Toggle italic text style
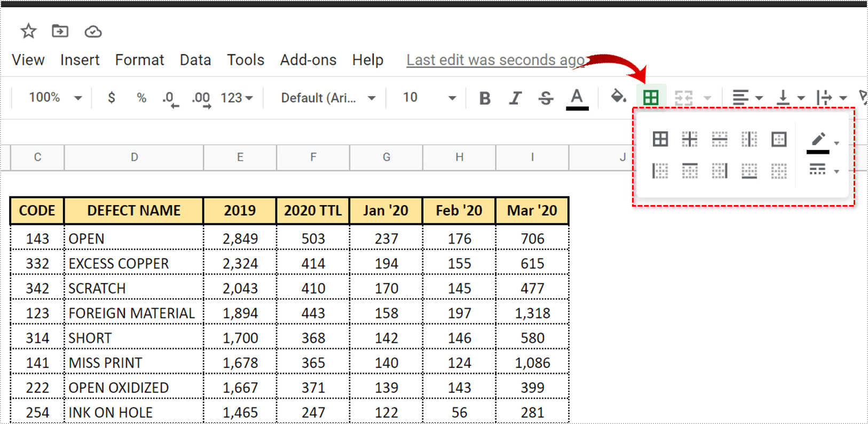 click(515, 98)
